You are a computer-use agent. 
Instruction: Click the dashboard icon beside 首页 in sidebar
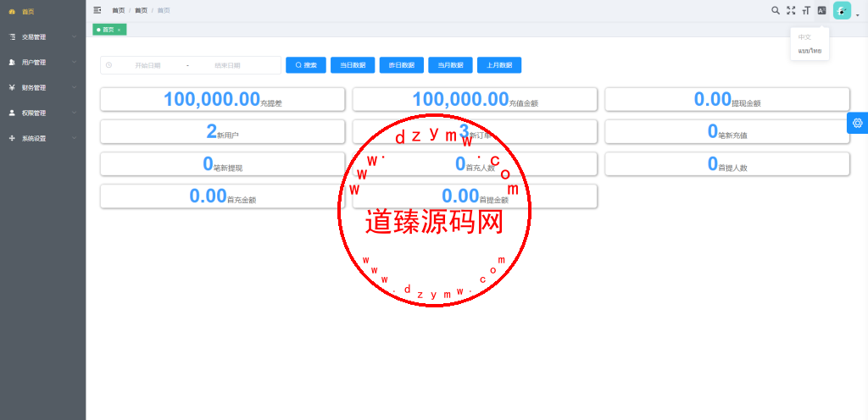12,12
